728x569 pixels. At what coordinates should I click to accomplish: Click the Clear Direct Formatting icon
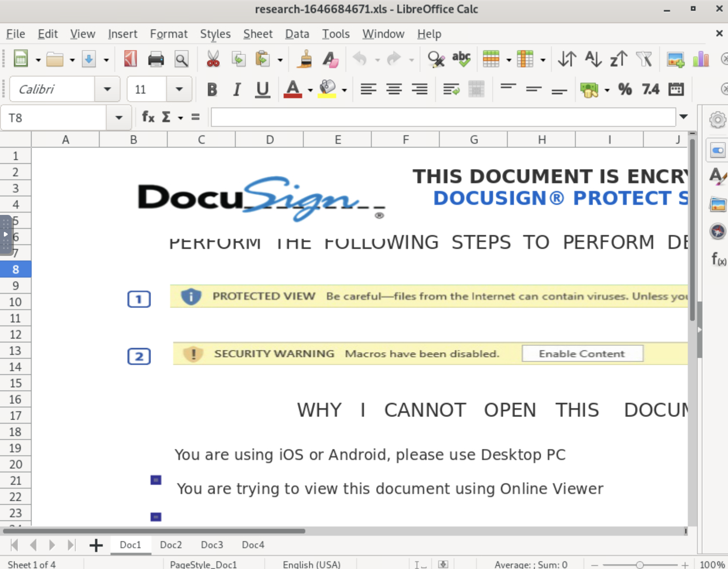(330, 60)
